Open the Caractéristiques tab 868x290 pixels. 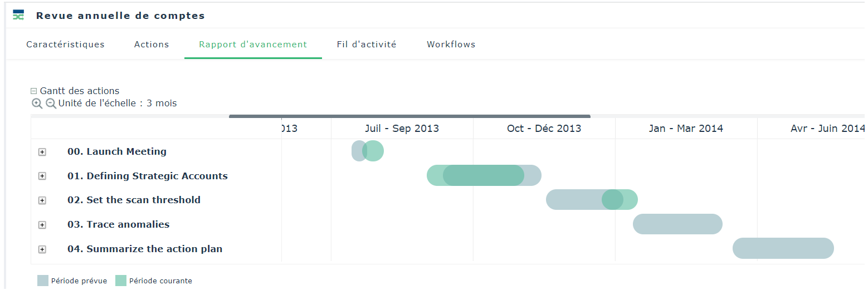click(65, 45)
